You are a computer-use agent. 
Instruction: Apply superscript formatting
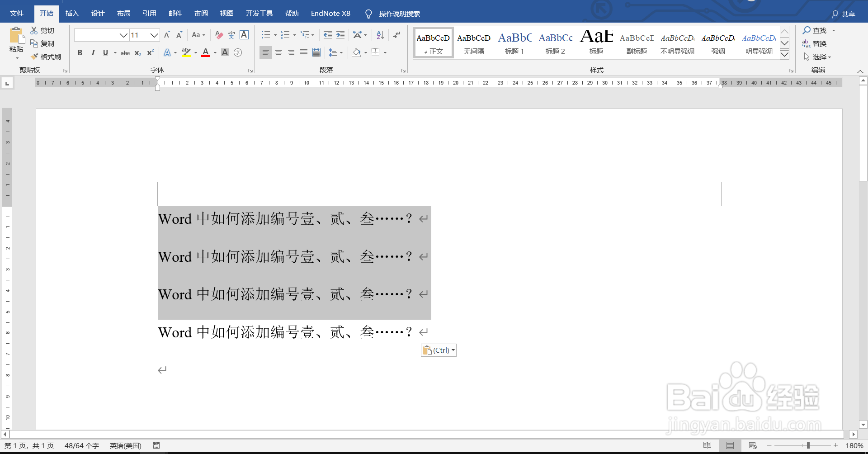151,52
